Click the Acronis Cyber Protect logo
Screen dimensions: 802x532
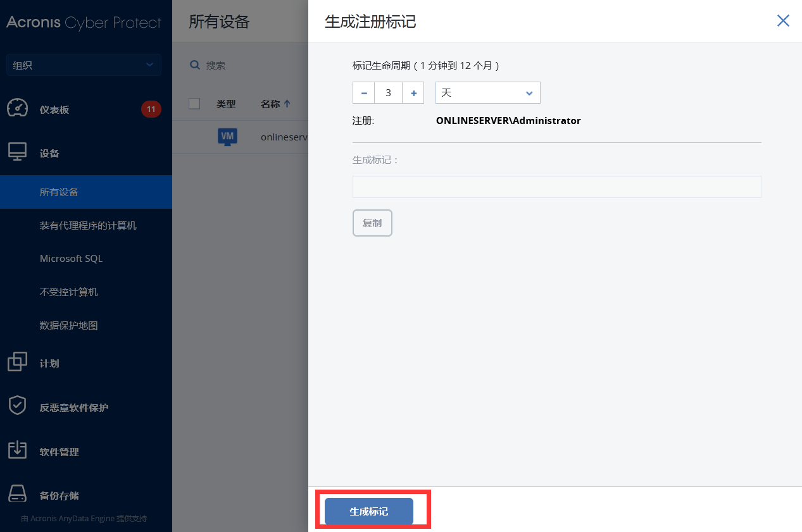pyautogui.click(x=84, y=23)
